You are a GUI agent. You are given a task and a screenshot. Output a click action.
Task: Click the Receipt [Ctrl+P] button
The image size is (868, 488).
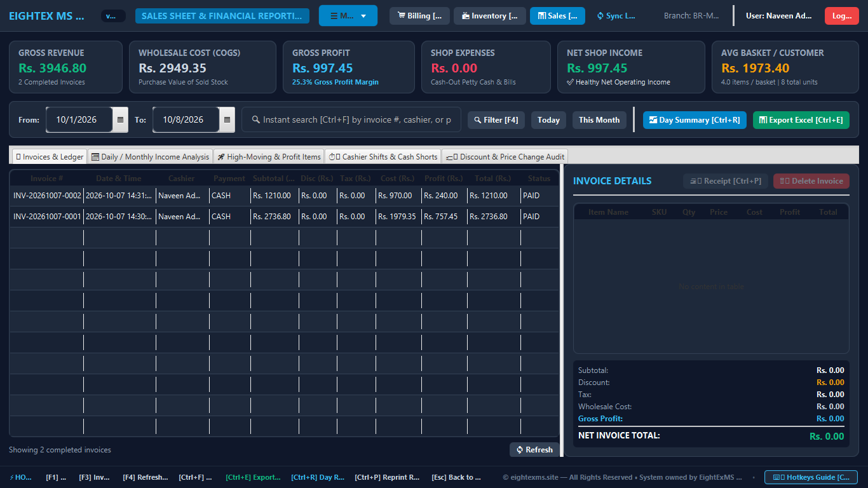pyautogui.click(x=726, y=181)
